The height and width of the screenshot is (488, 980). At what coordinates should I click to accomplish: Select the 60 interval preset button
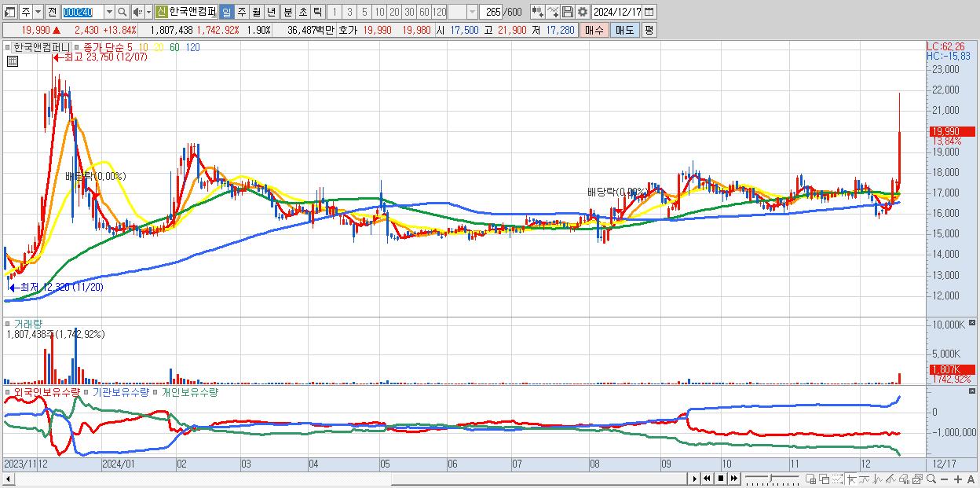[x=424, y=12]
